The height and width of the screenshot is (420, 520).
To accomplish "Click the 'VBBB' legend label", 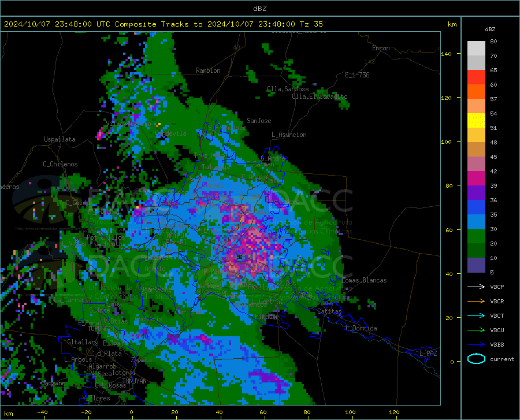I will [x=497, y=344].
